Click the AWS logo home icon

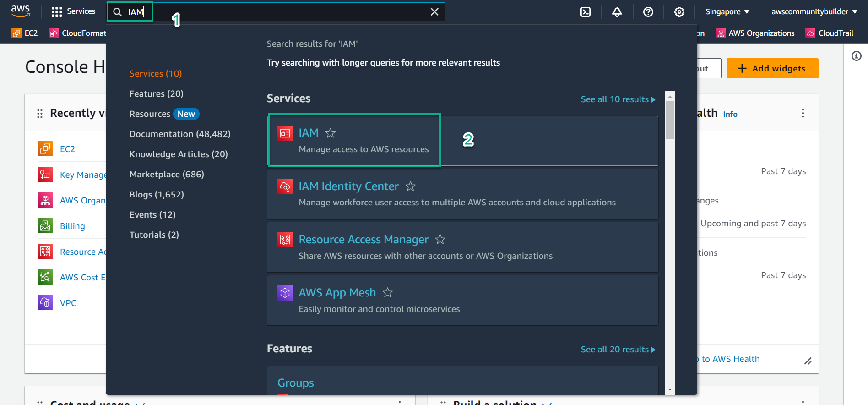(21, 11)
